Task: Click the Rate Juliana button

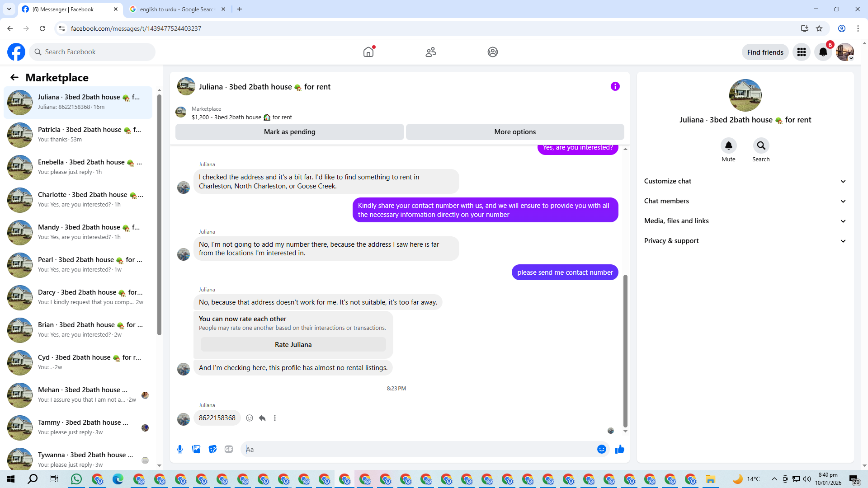Action: click(293, 345)
